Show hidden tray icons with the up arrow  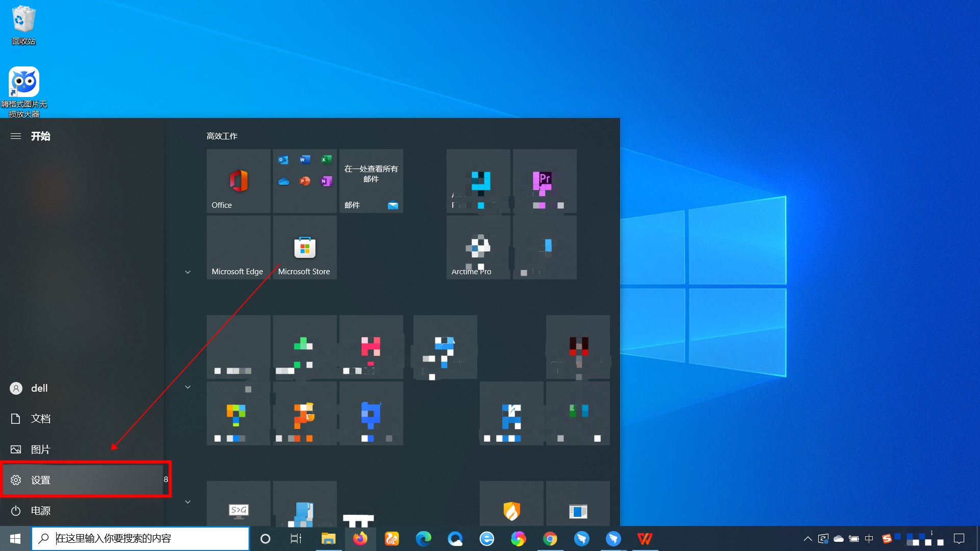[808, 538]
